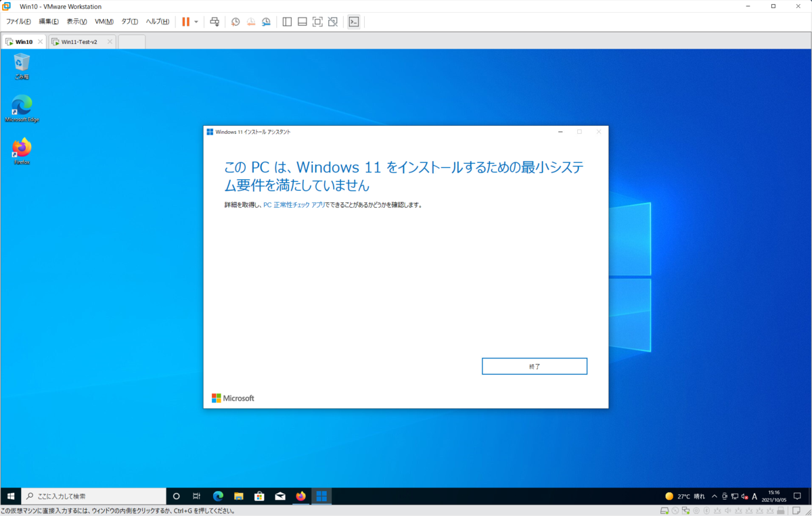Screen dimensions: 812x516
Task: Open the power options dropdown beside pause
Action: click(196, 22)
